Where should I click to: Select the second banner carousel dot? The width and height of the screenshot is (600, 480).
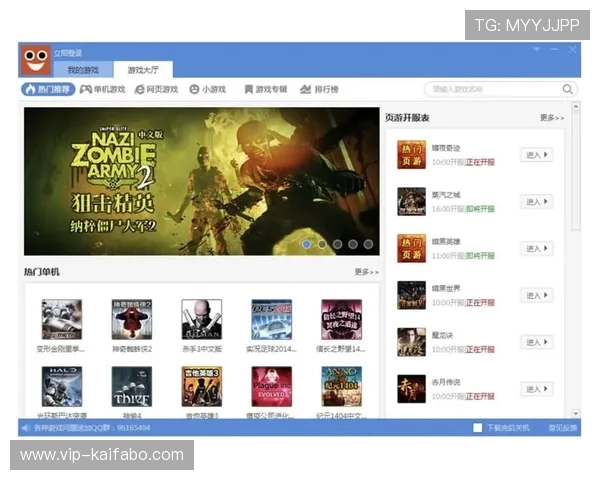click(x=322, y=244)
